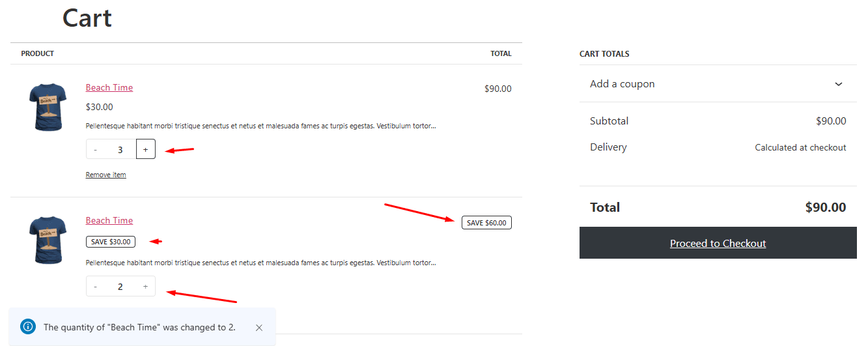Dismiss the quantity changed notification
The height and width of the screenshot is (346, 868).
(259, 327)
